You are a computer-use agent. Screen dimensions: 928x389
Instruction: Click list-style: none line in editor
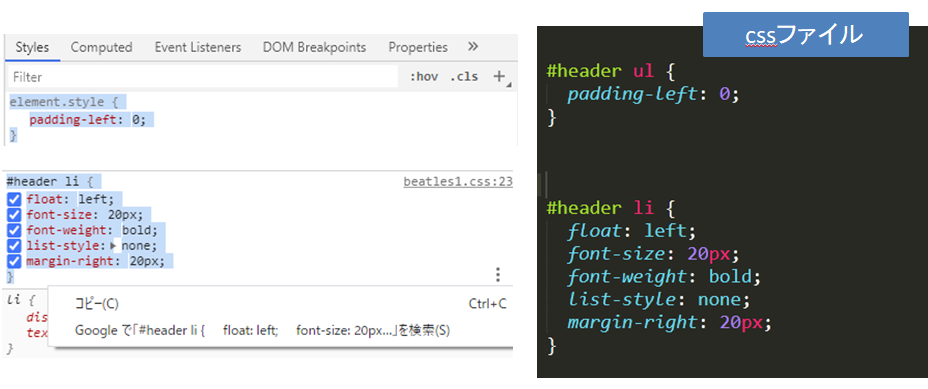(x=659, y=300)
